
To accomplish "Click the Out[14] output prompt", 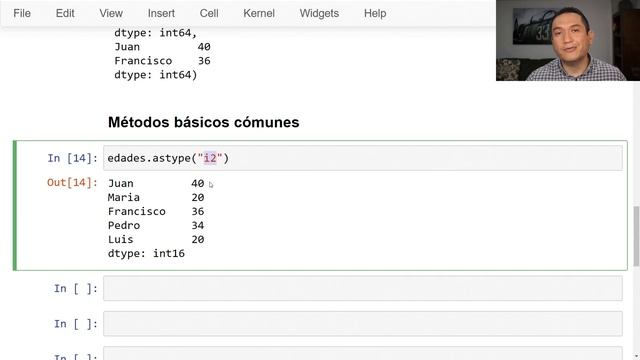I will click(72, 182).
